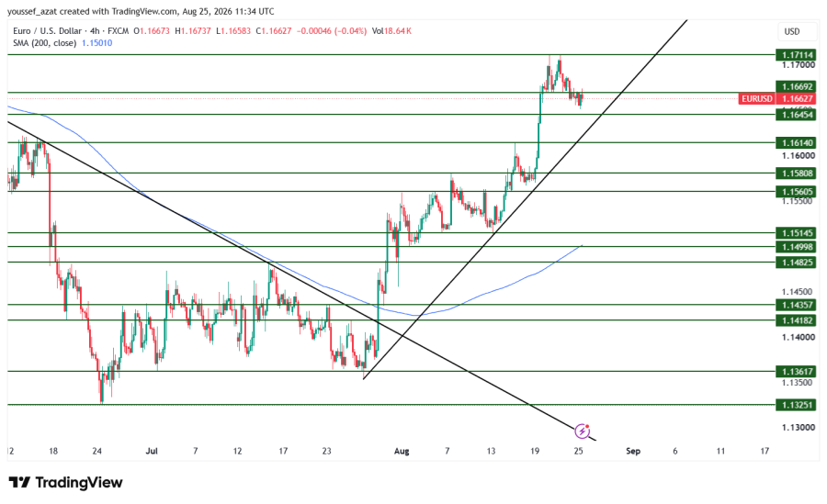Viewport: 827px width, 504px height.
Task: Click the 1.13000 price axis tick
Action: coord(798,427)
